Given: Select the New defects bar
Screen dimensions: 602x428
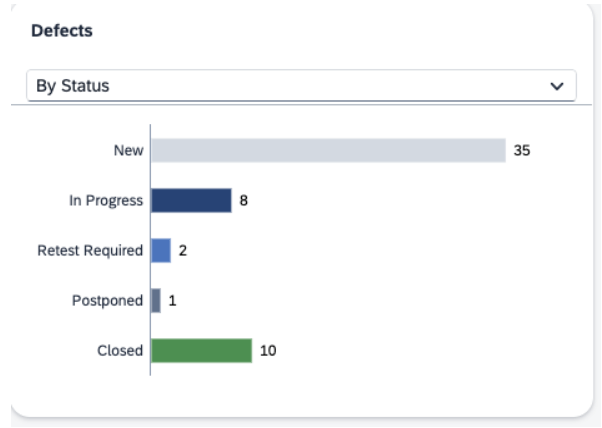Looking at the screenshot, I should 328,150.
